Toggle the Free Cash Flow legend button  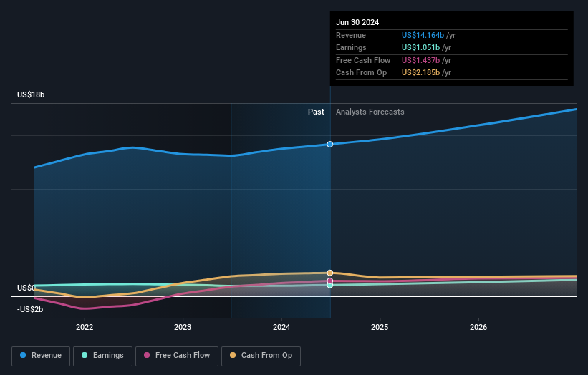(x=177, y=356)
